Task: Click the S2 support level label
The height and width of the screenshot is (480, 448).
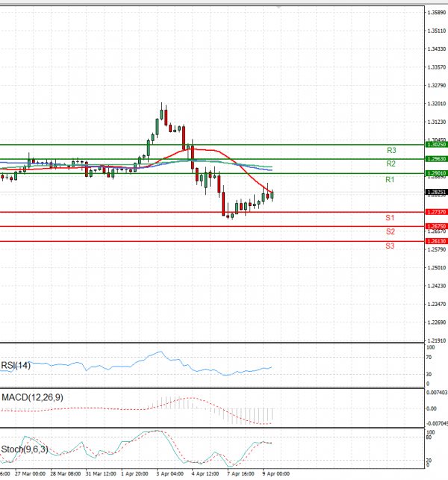Action: (390, 231)
